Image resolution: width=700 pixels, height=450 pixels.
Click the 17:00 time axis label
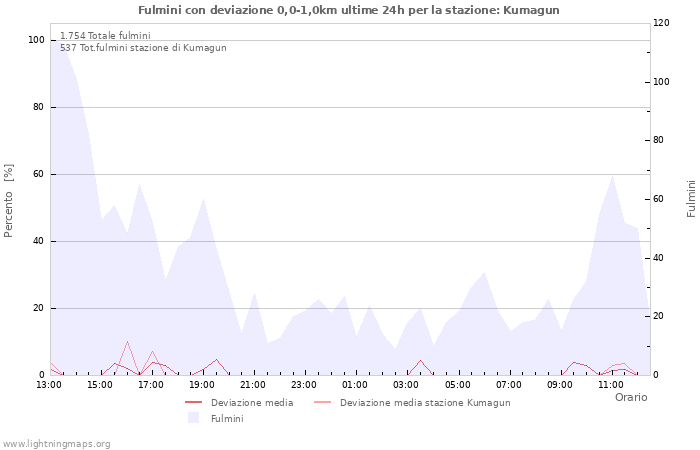151,385
